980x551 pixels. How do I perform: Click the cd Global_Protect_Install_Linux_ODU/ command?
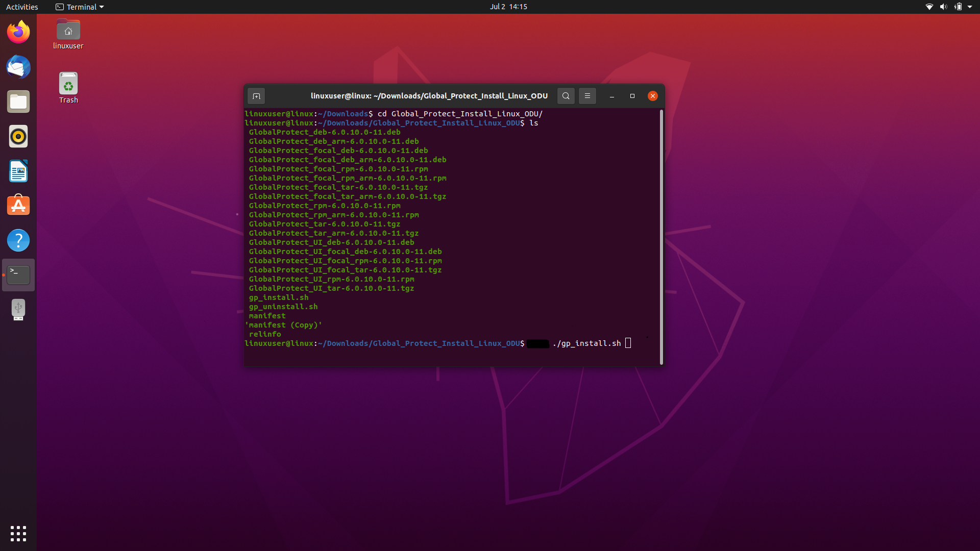pos(460,114)
